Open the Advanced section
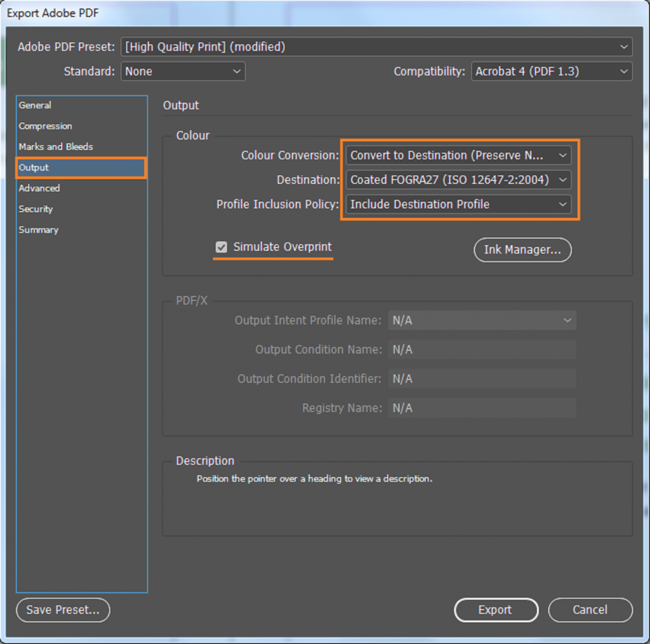The image size is (650, 644). (81, 188)
